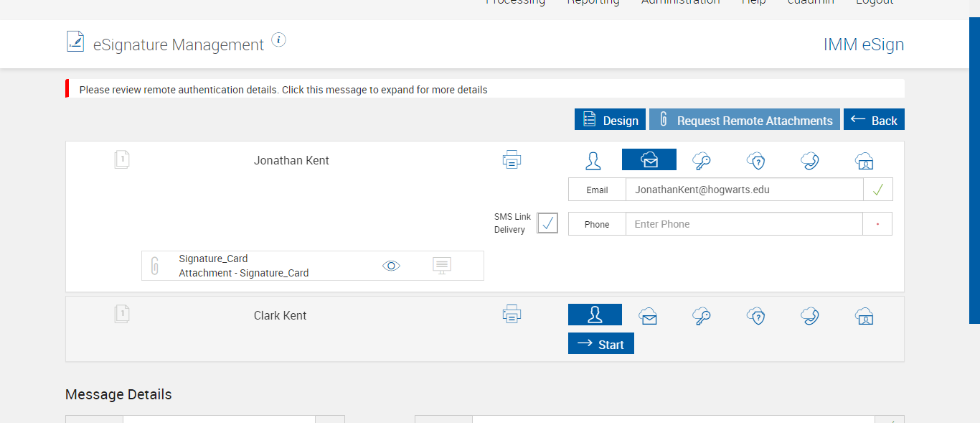This screenshot has width=980, height=423.
Task: Click the info icon beside eSignature Management
Action: pyautogui.click(x=279, y=40)
